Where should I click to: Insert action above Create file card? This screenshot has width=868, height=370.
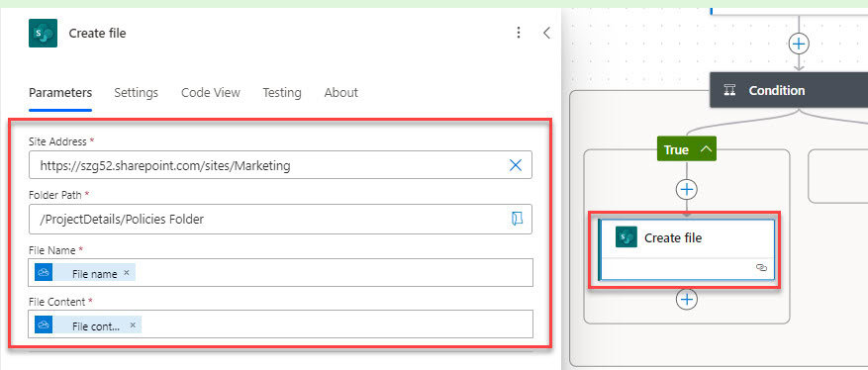coord(687,190)
